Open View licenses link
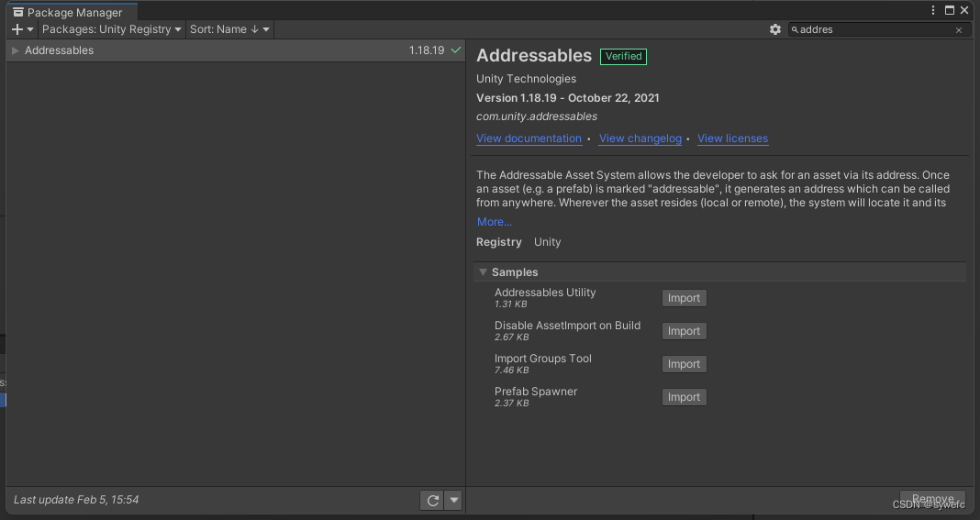The width and height of the screenshot is (980, 520). tap(732, 138)
